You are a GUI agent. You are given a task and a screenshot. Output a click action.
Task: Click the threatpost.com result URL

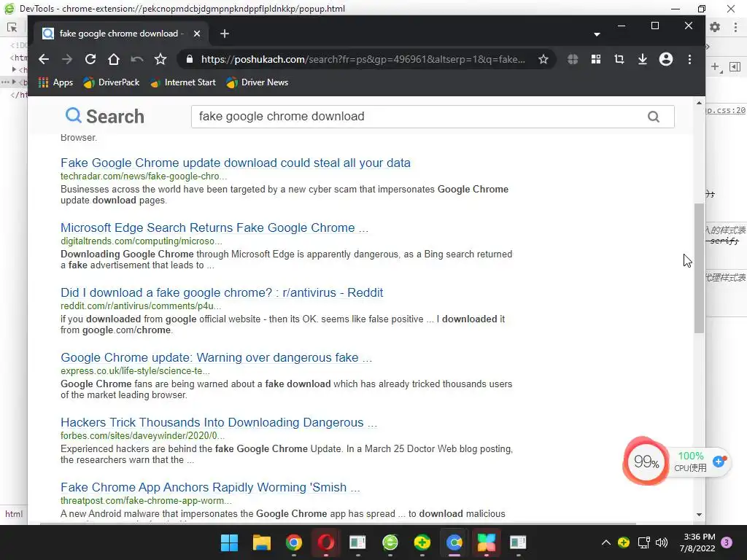146,500
